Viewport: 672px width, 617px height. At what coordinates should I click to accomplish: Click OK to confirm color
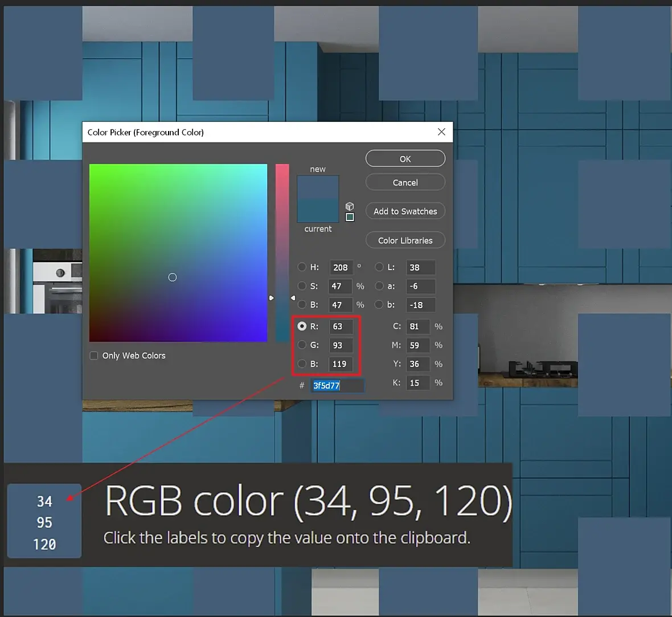point(405,158)
